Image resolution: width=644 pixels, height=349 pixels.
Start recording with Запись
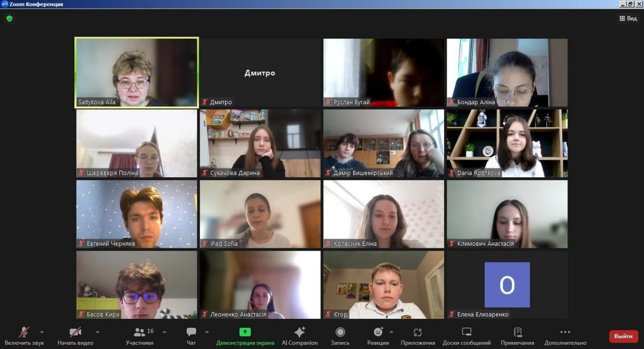(340, 336)
